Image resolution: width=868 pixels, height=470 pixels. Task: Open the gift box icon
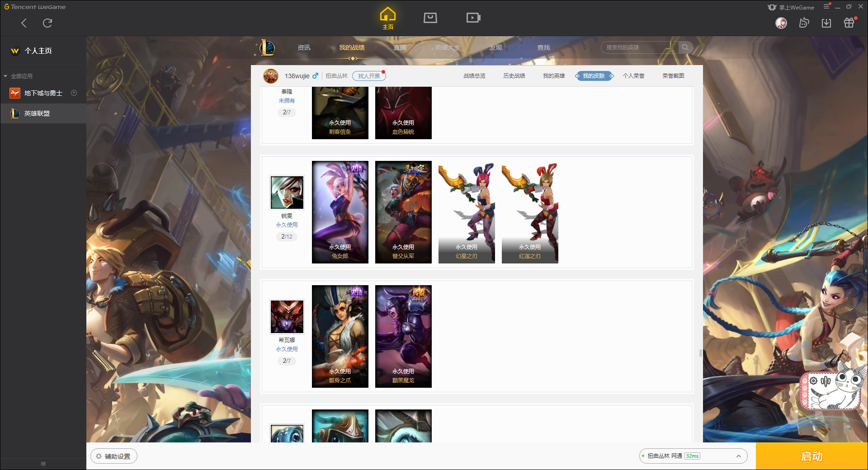tap(849, 23)
